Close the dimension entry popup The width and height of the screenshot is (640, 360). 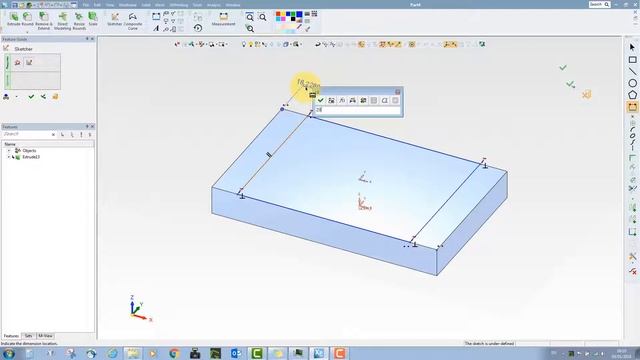[398, 92]
